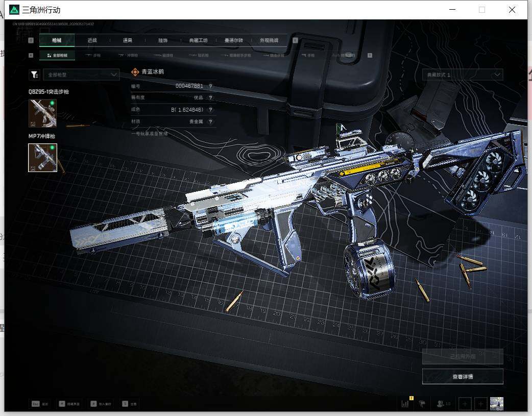
Task: Click the wear value B(1.624846)
Action: (x=187, y=110)
